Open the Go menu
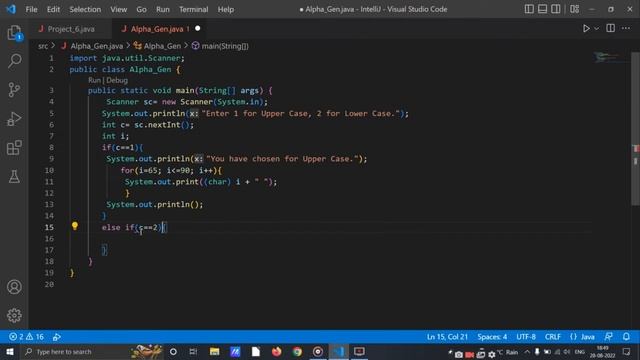The image size is (640, 360). pos(141,9)
